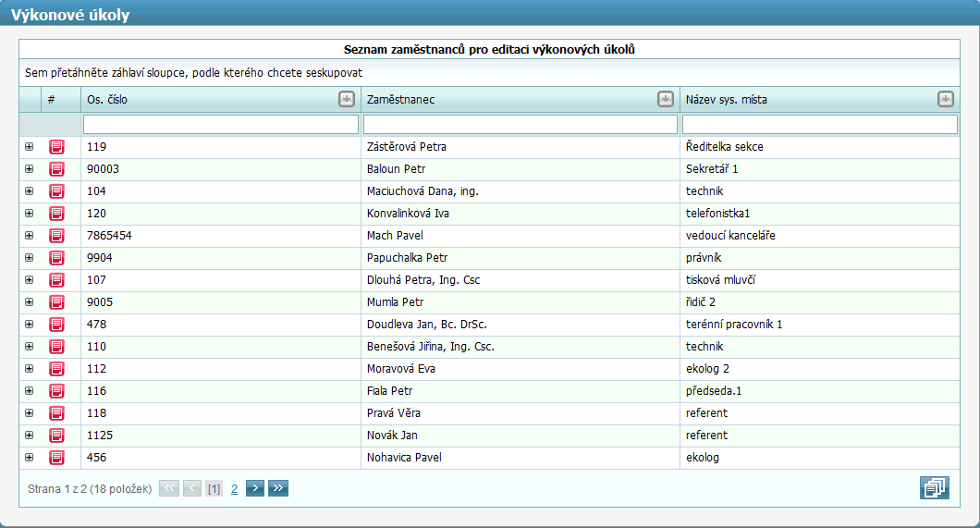Focus the Zaměstnanec filter text box
This screenshot has width=980, height=528.
point(520,124)
